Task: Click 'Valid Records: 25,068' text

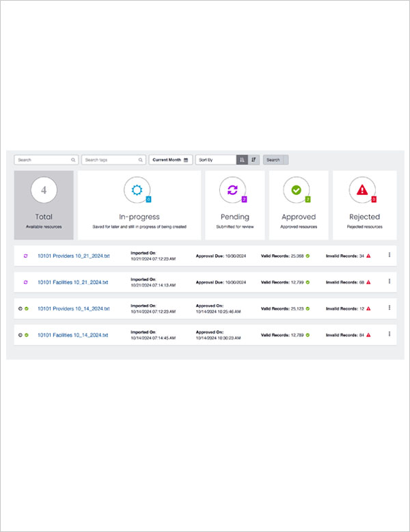Action: [282, 256]
